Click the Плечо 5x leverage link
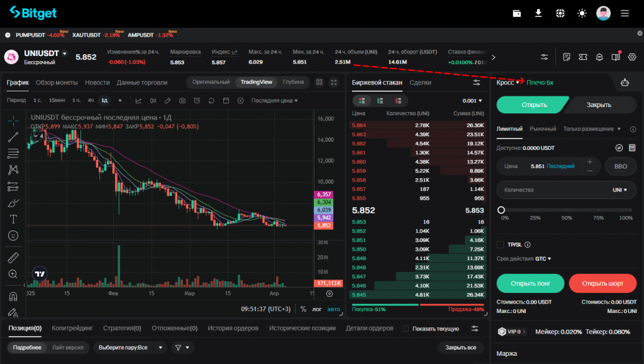Image resolution: width=644 pixels, height=364 pixels. coord(540,82)
